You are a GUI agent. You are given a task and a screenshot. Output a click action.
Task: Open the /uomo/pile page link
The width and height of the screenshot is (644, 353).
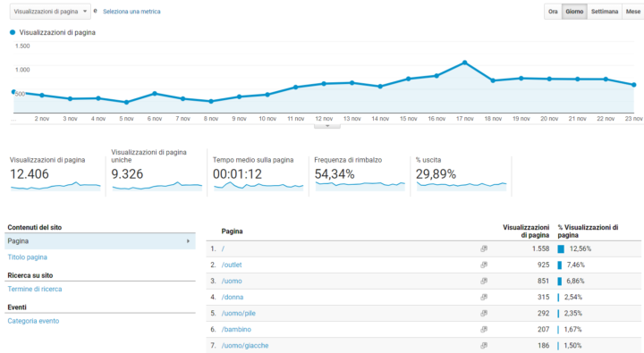tap(238, 313)
